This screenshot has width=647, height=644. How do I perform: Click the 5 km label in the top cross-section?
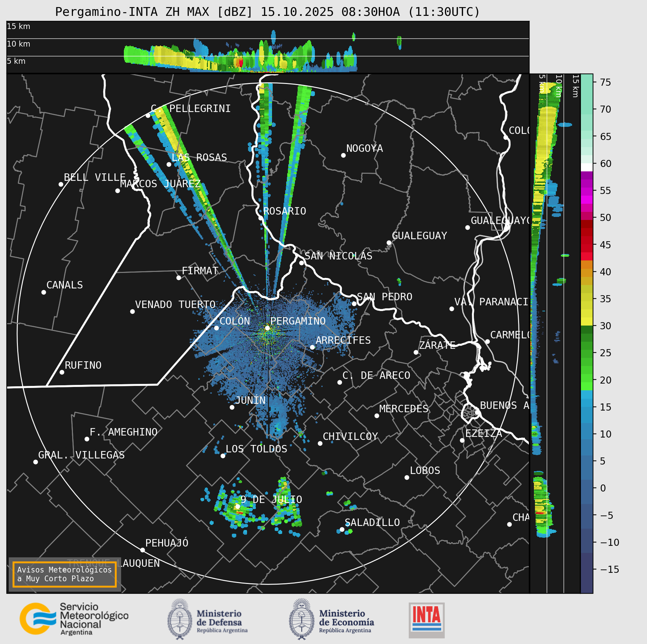click(16, 61)
